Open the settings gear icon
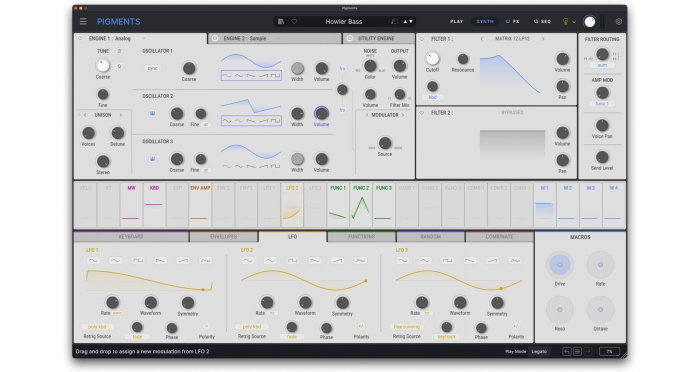Screen dimensions: 700x372 pyautogui.click(x=619, y=21)
